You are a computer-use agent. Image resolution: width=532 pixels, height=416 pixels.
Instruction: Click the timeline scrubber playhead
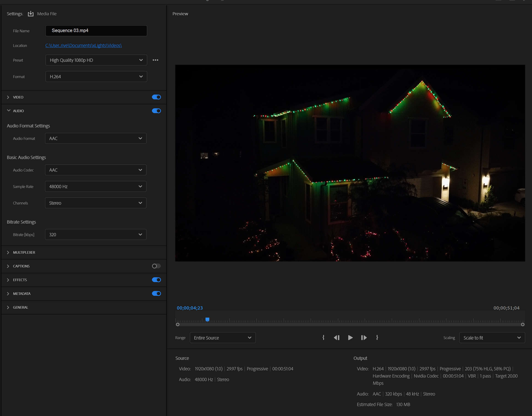click(207, 319)
